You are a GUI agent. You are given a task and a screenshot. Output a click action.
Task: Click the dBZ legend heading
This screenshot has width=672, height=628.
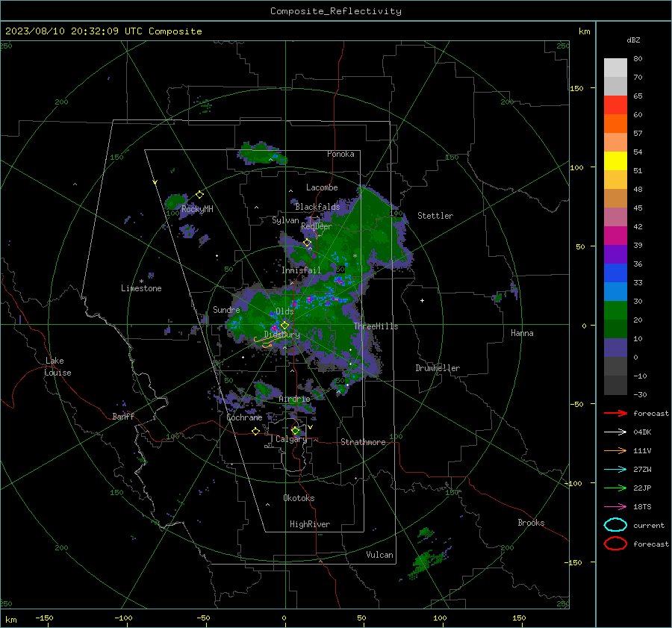coord(633,40)
